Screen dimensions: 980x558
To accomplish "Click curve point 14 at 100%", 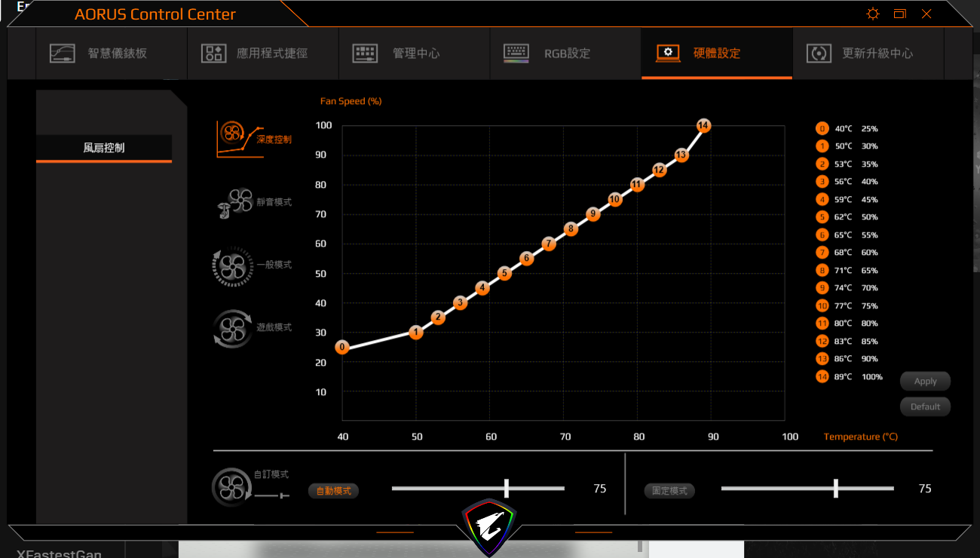I will point(703,125).
